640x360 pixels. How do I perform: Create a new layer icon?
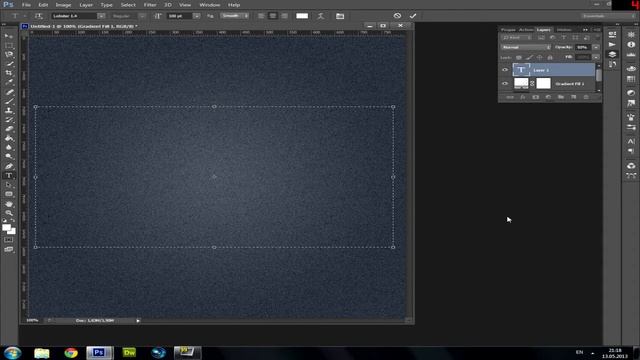pos(573,97)
